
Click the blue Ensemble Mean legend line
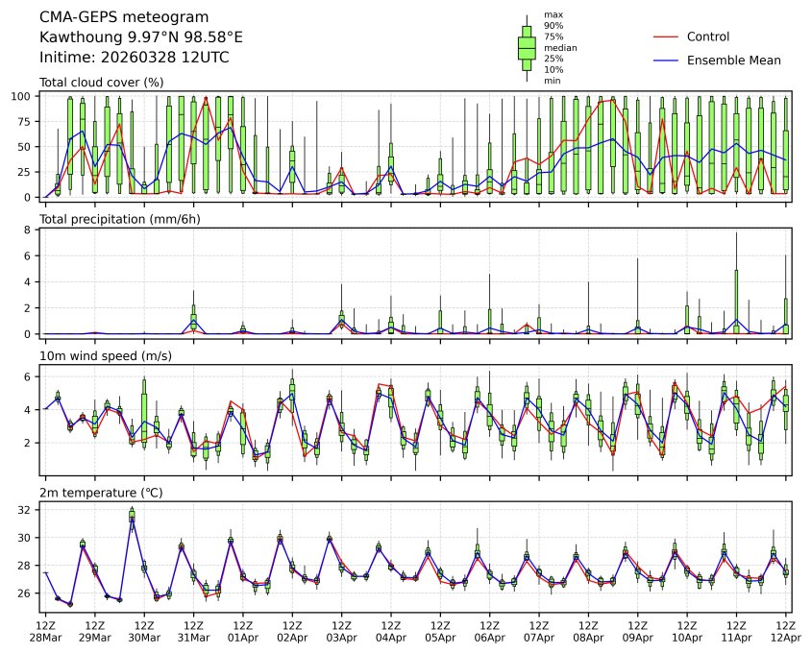pos(666,61)
